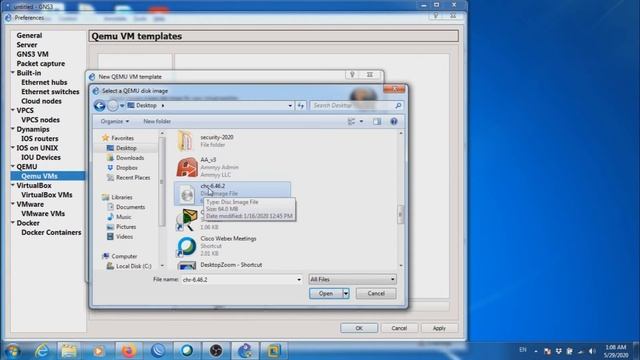
Task: Select GNS3 VM in Preferences
Action: [x=33, y=54]
